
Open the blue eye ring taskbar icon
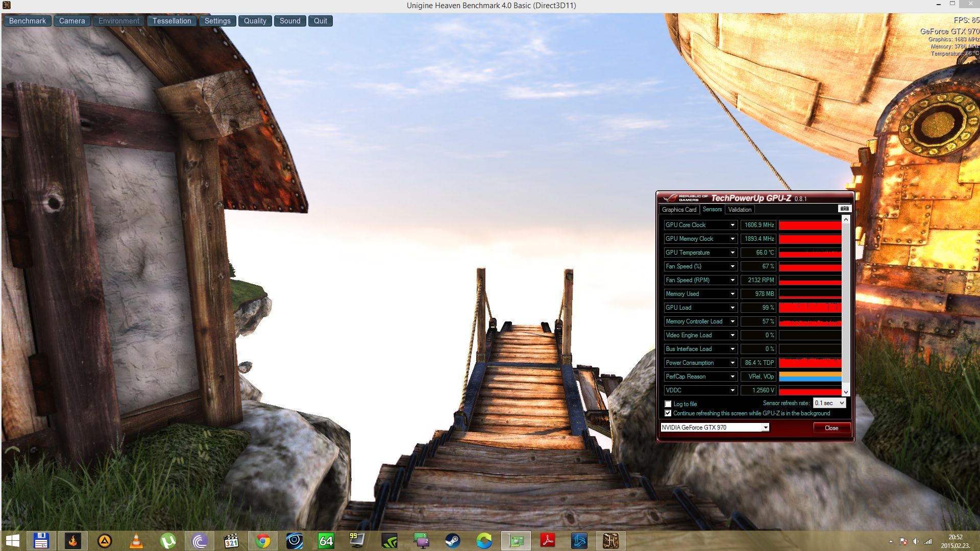(x=295, y=541)
